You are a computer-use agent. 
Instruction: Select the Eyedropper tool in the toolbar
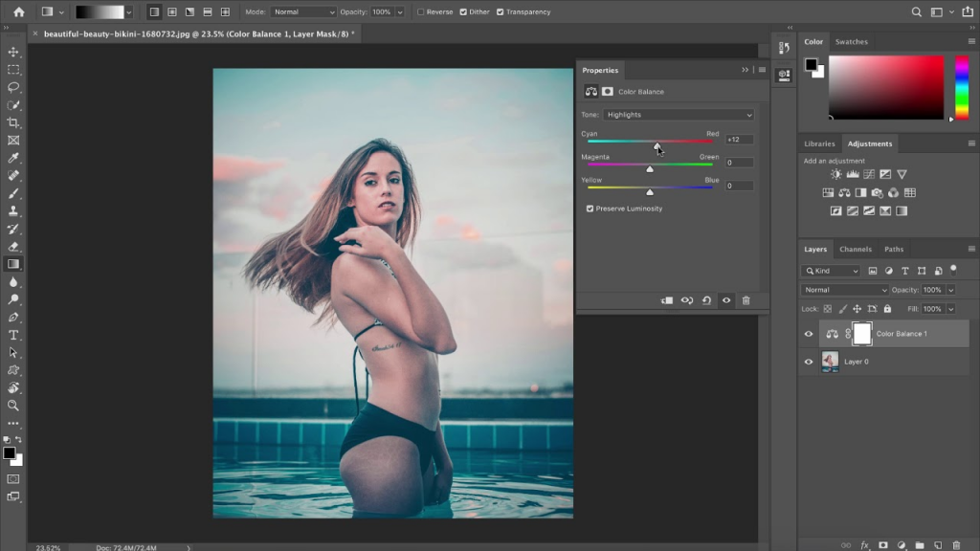click(13, 158)
